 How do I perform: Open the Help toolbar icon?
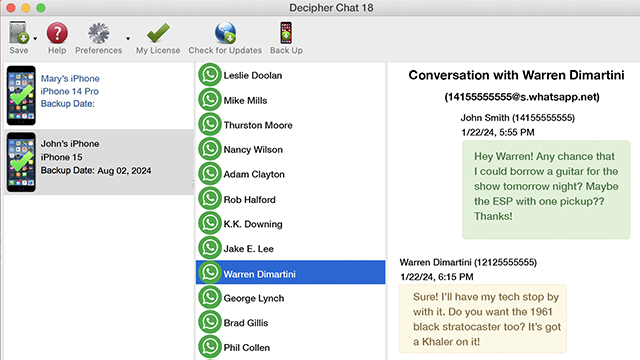coord(57,33)
